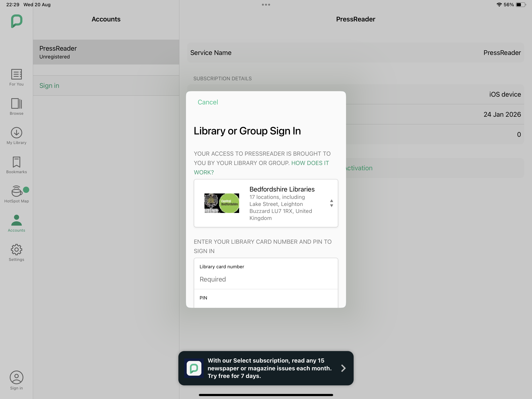Tap the Central Bedfordshire library logo thumbnail

(x=222, y=203)
